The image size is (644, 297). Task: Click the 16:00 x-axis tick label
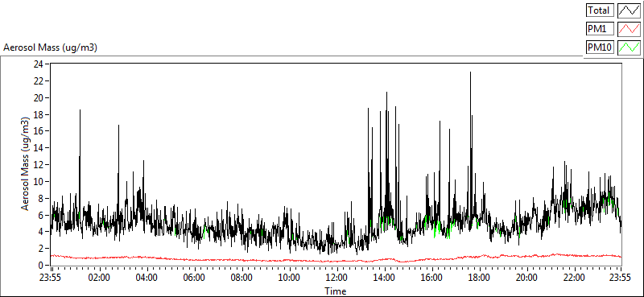[x=432, y=277]
